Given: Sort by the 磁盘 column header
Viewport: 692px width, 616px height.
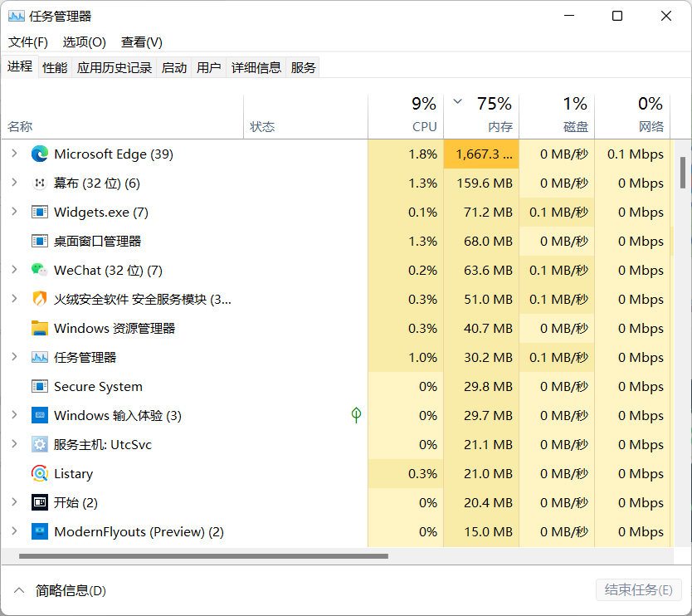Looking at the screenshot, I should tap(557, 117).
